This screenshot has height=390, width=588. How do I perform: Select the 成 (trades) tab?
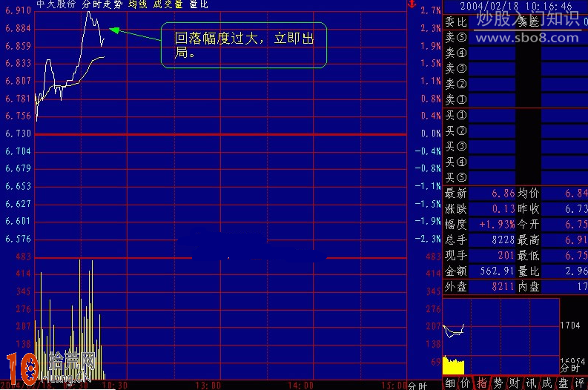(x=546, y=383)
